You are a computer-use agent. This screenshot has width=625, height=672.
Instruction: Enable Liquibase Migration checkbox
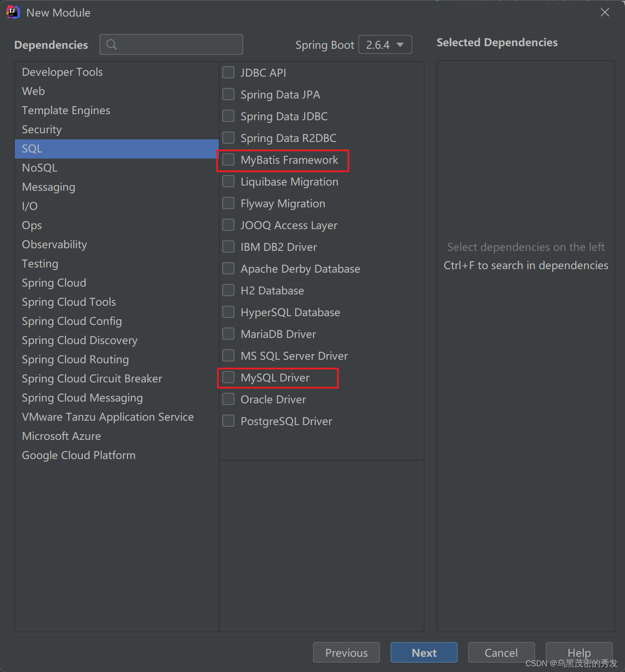(228, 181)
